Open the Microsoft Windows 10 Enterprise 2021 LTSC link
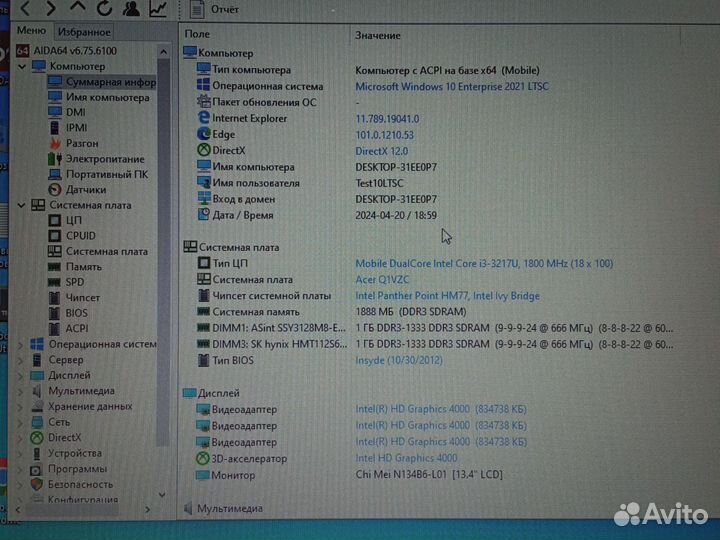Image resolution: width=720 pixels, height=540 pixels. 452,86
